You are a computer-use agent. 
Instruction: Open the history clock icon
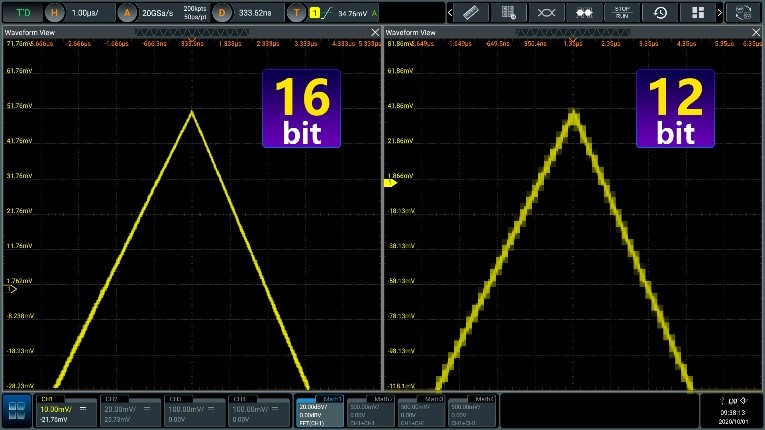(x=660, y=13)
